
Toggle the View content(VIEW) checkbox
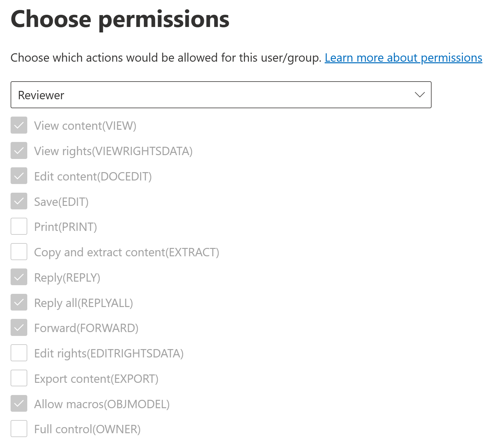click(x=19, y=125)
